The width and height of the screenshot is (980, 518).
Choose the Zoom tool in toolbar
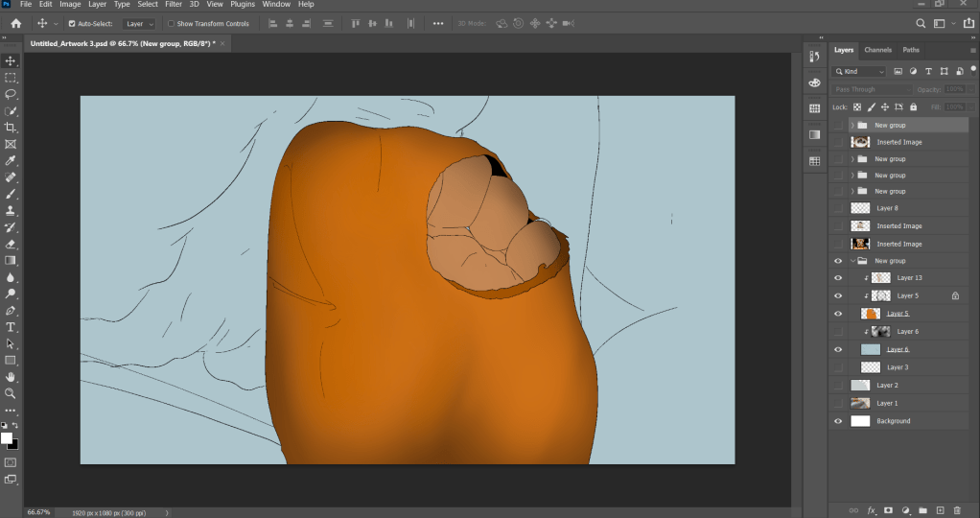(x=11, y=393)
